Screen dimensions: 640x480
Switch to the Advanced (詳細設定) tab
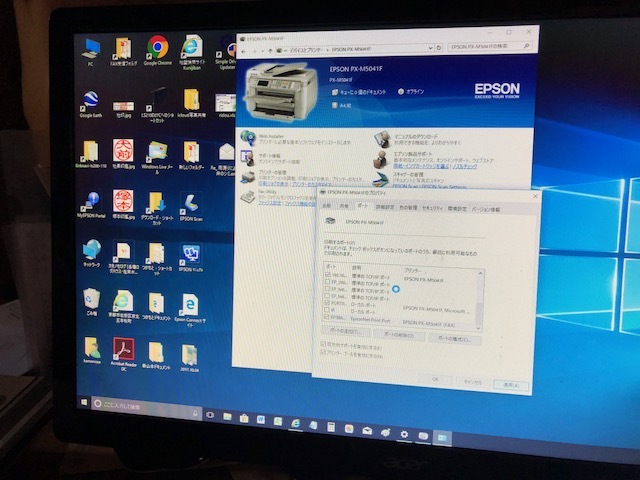click(384, 207)
